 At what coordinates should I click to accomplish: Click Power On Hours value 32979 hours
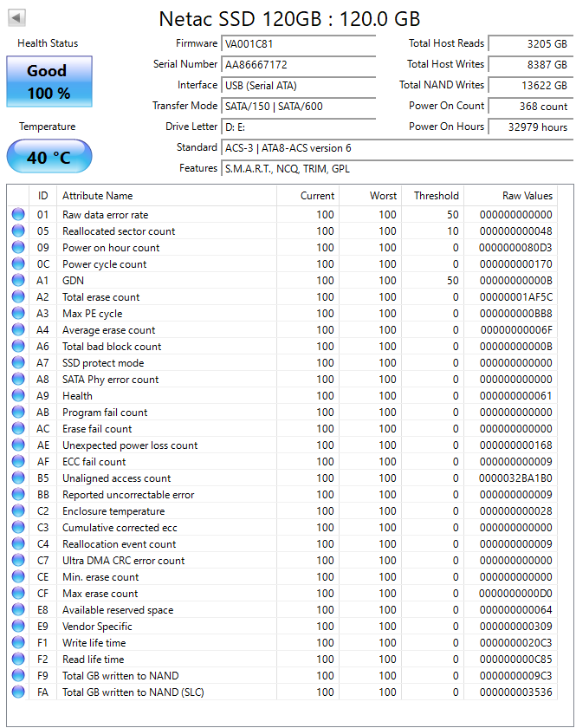click(x=531, y=127)
